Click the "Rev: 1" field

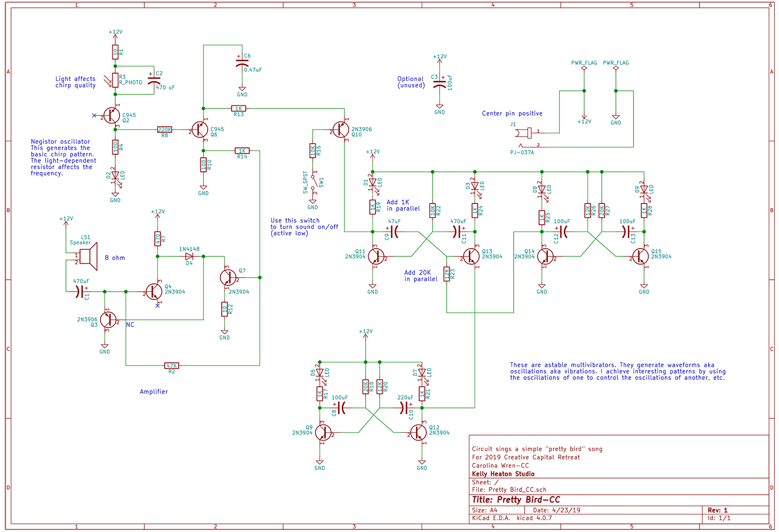[718, 510]
